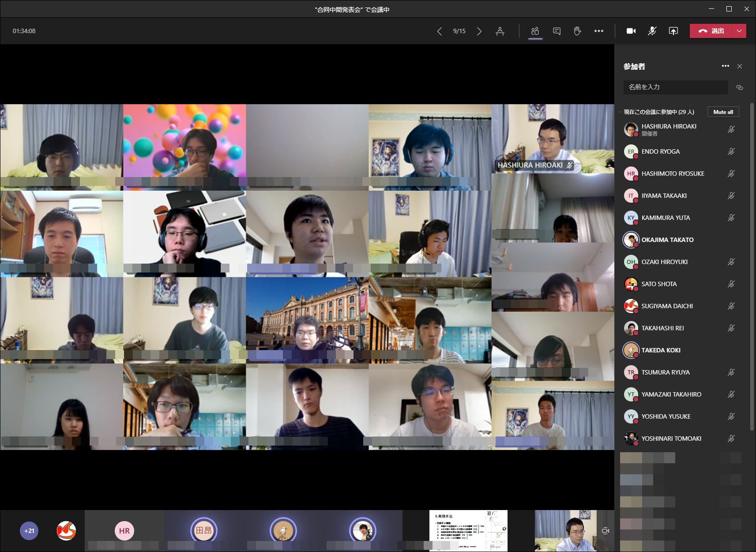Maximize the Teams meeting window
756x552 pixels.
tap(729, 9)
